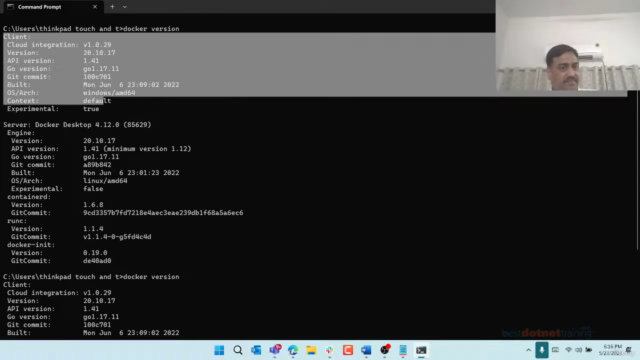Click the 'linux/amd64' OS/Arch value
640x360 pixels.
point(105,181)
